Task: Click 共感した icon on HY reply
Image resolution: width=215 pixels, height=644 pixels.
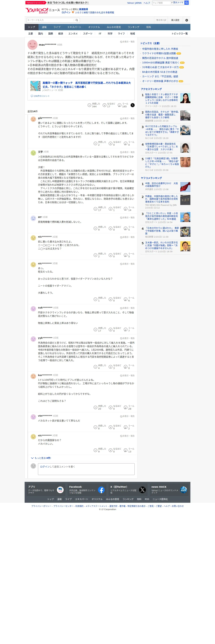Action: [x=95, y=228]
